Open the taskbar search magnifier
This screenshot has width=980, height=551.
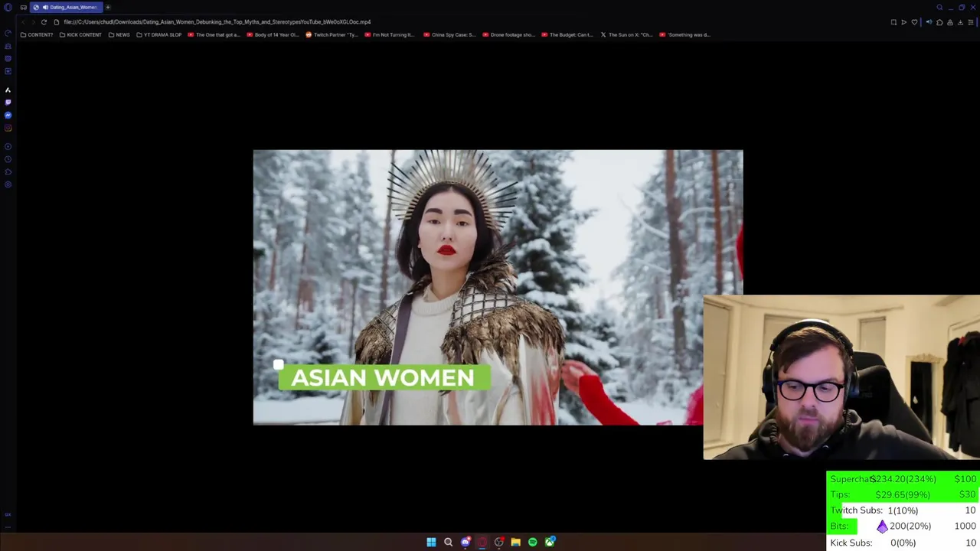point(448,542)
